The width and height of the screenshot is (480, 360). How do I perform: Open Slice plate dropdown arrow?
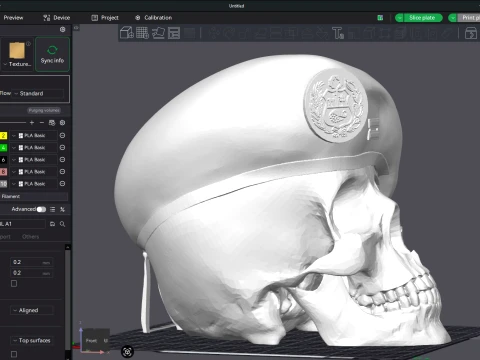tap(399, 18)
